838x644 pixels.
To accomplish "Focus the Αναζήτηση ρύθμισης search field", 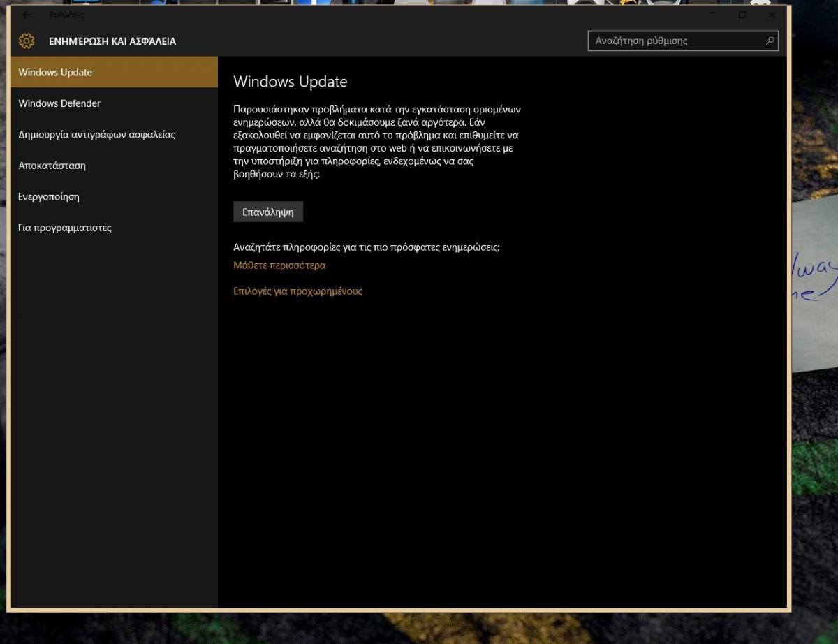I will tap(683, 41).
